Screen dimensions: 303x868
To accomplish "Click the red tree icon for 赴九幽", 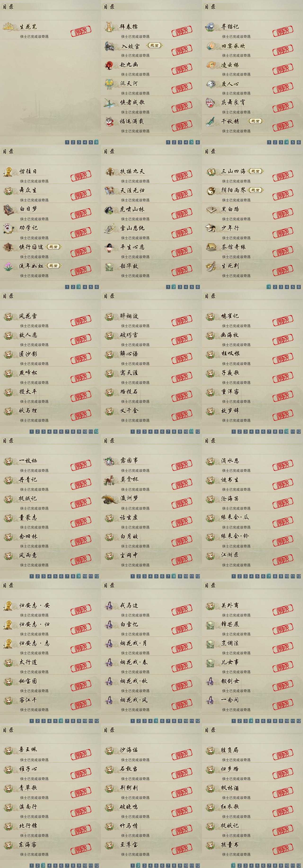I will click(110, 65).
